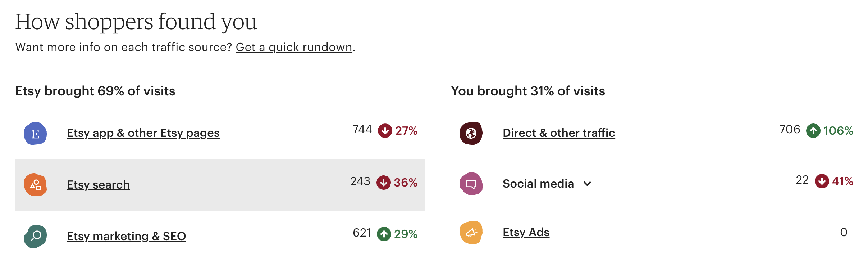Open the Social media row label
Screen dimensions: 868x265
[538, 184]
